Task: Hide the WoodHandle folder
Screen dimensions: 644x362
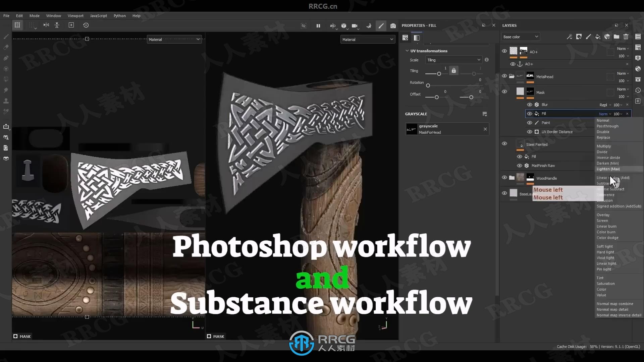Action: coord(504,177)
